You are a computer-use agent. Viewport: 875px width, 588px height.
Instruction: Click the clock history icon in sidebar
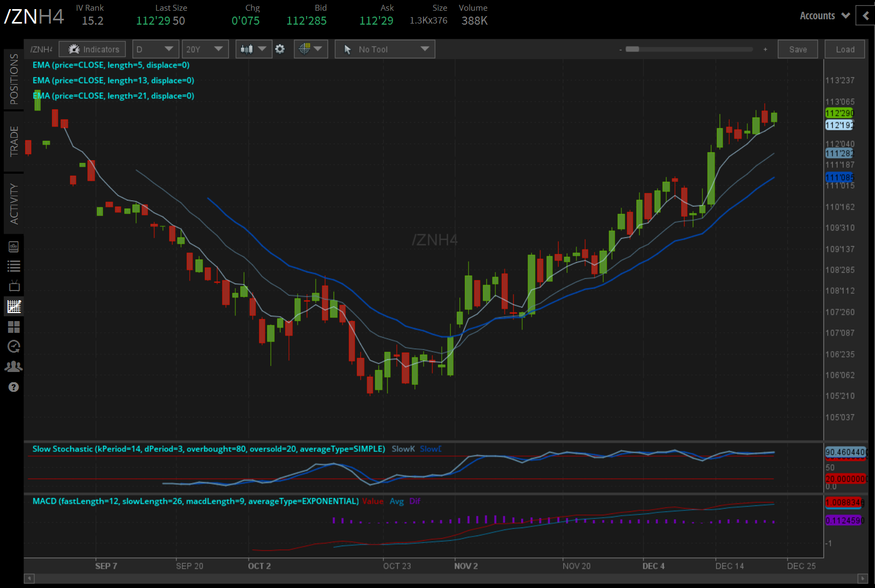[14, 346]
